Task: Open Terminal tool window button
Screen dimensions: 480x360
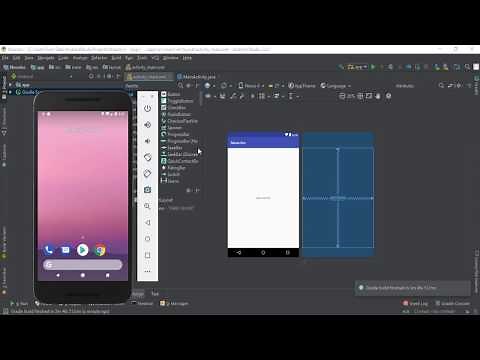Action: pos(143,303)
